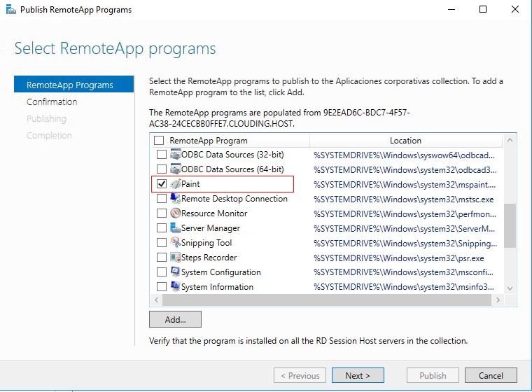Close the Publish RemoteApp Programs window

pyautogui.click(x=514, y=9)
